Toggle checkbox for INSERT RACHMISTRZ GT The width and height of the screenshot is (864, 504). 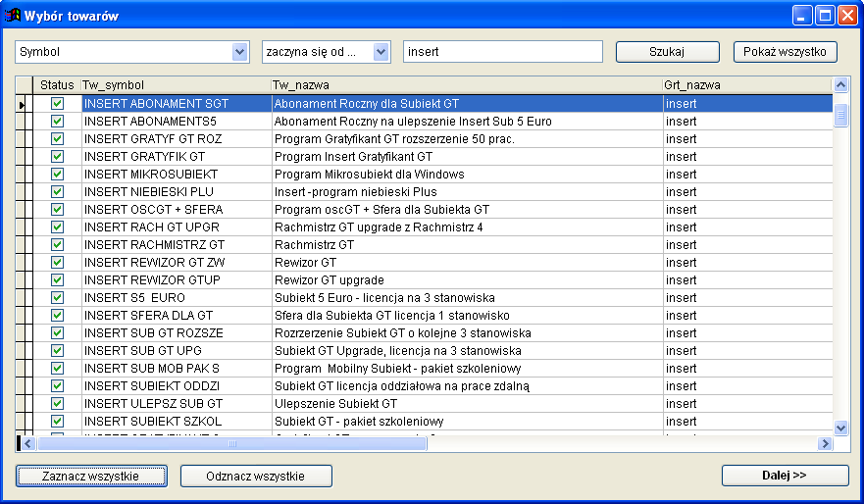[57, 244]
